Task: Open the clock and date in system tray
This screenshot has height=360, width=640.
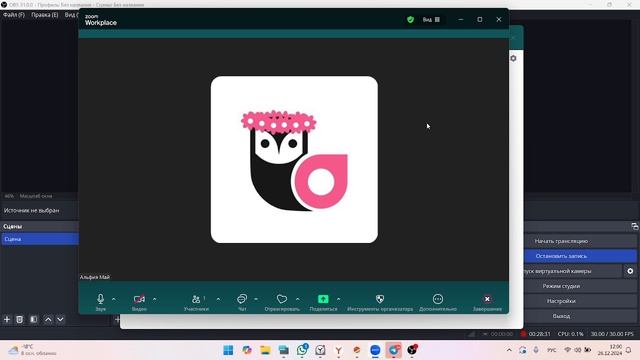Action: click(610, 350)
